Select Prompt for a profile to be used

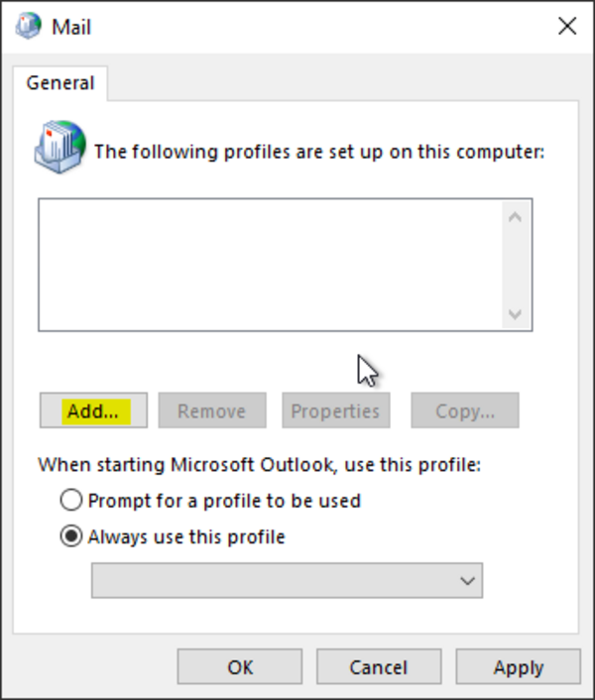[71, 500]
